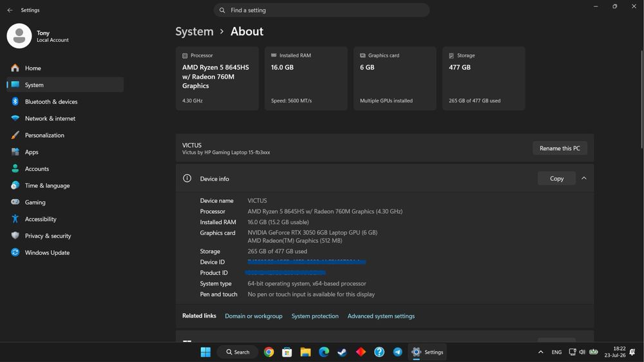
Task: Open Domain or workgroup link
Action: tap(253, 316)
